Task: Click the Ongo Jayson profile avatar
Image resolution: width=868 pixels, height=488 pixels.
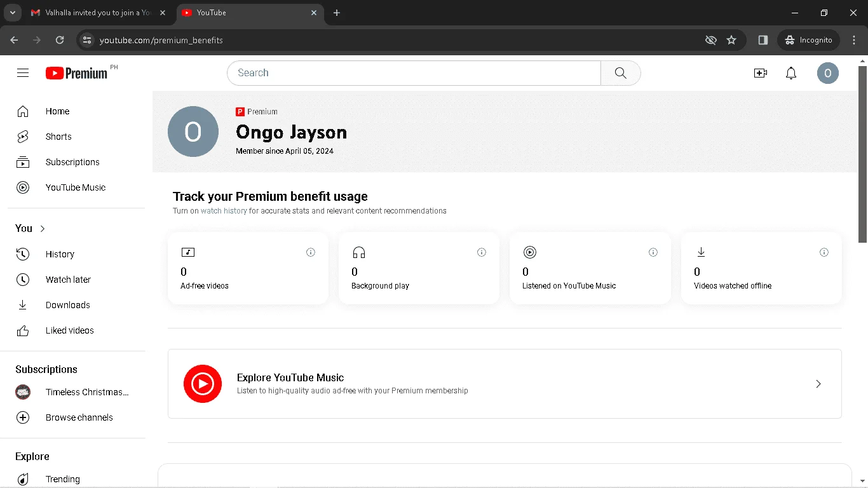Action: pos(193,132)
